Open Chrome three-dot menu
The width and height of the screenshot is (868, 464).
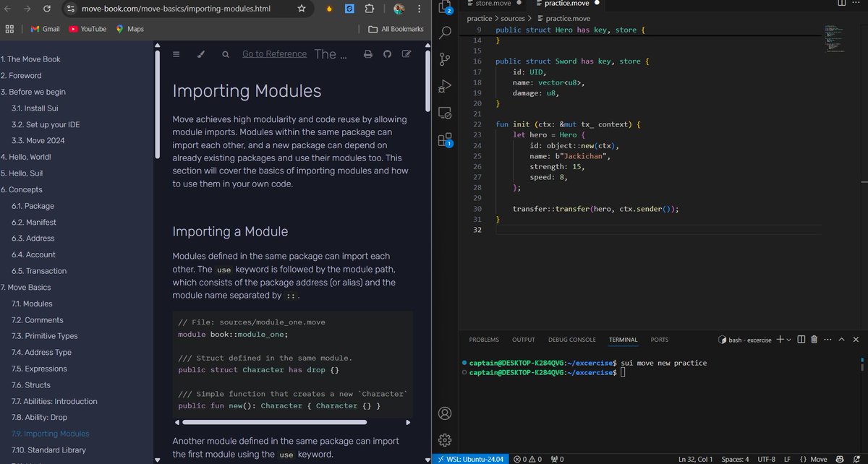419,9
